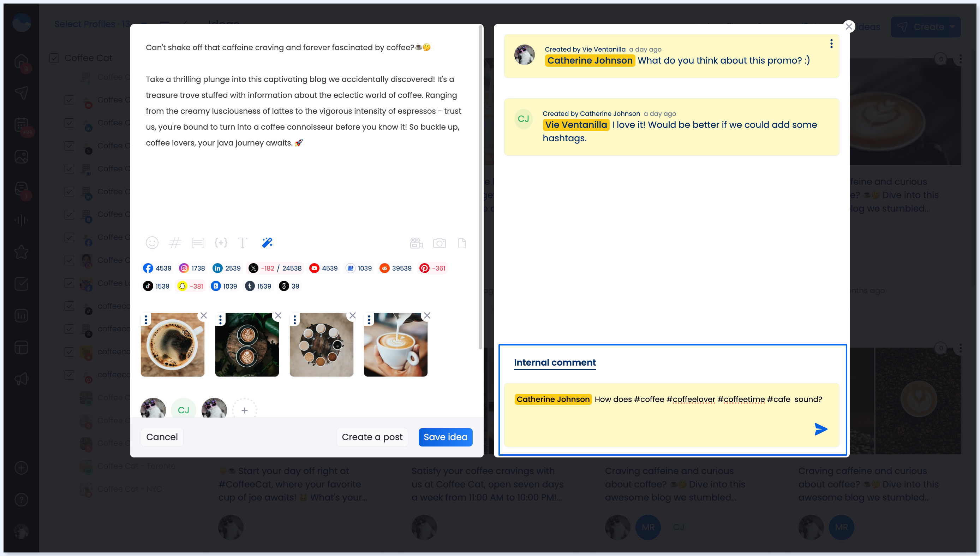The width and height of the screenshot is (980, 556).
Task: Click the AI magic wand icon
Action: 267,242
